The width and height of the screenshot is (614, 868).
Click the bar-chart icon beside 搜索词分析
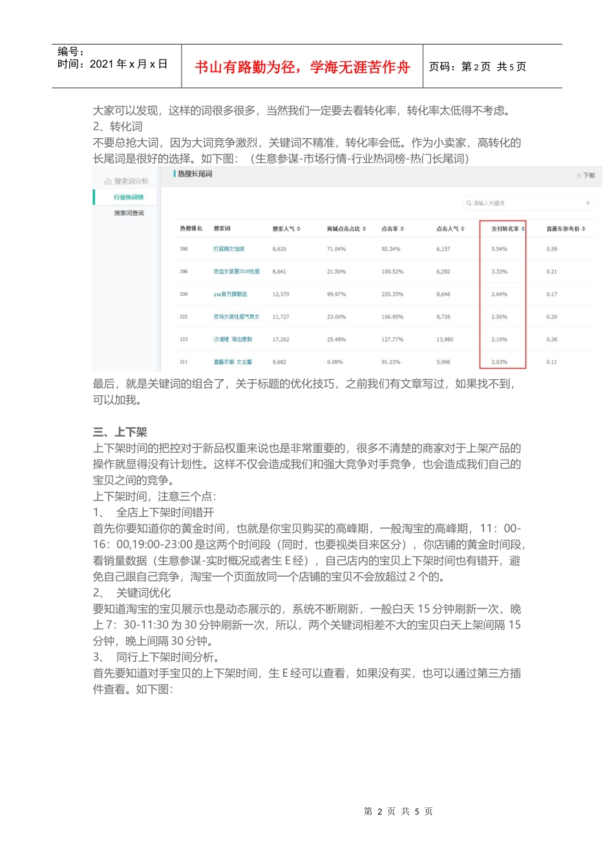[107, 181]
